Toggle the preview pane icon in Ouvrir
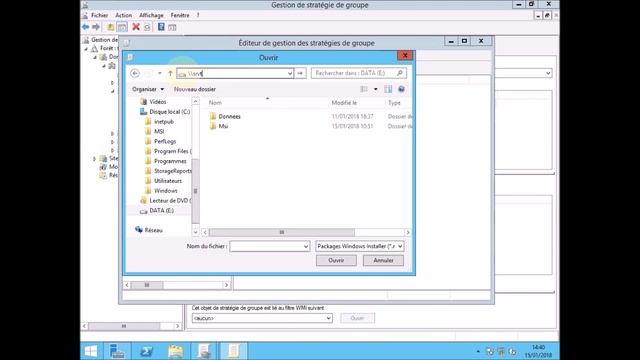Image resolution: width=640 pixels, height=360 pixels. (x=388, y=89)
